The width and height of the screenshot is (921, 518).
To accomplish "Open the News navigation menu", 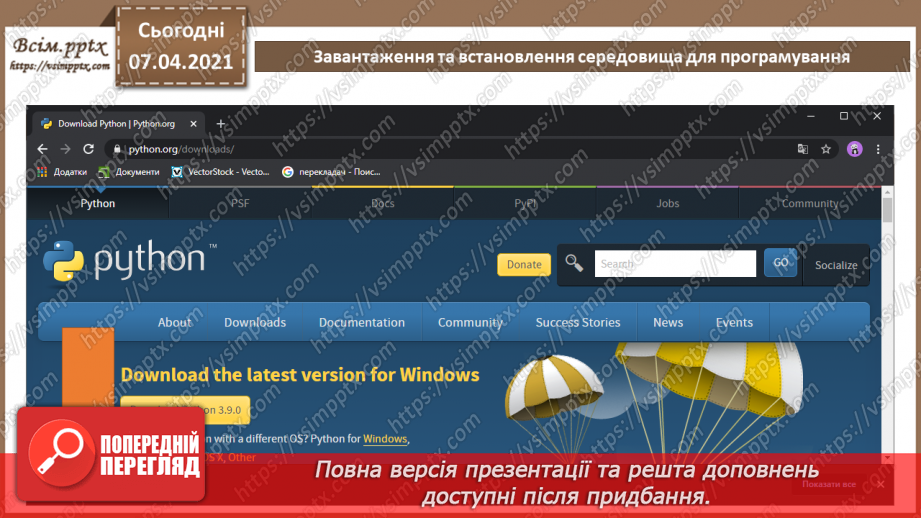I will click(x=668, y=322).
